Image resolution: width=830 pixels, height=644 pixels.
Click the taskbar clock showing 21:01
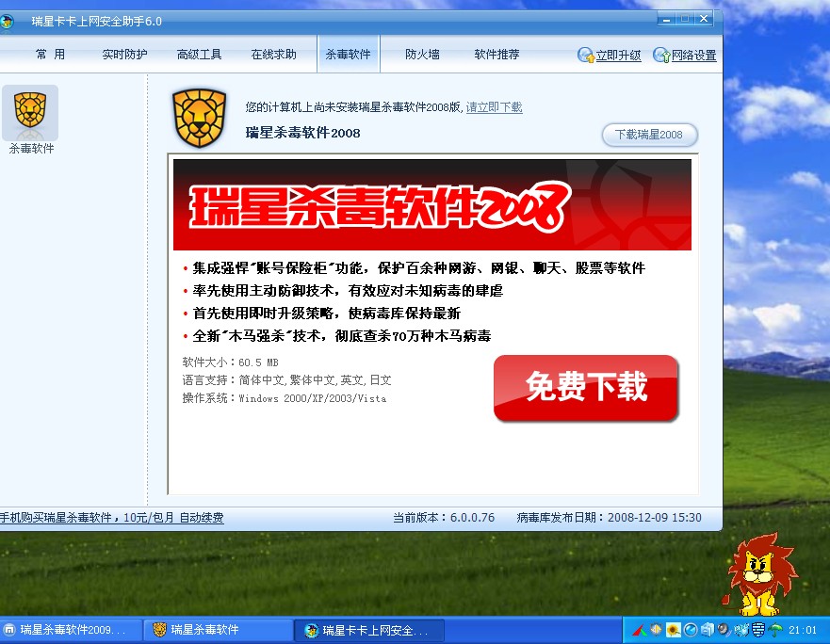(803, 630)
